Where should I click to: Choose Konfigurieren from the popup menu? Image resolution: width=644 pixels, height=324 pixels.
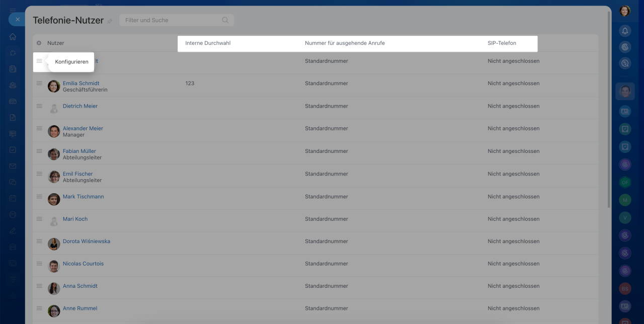click(x=71, y=62)
